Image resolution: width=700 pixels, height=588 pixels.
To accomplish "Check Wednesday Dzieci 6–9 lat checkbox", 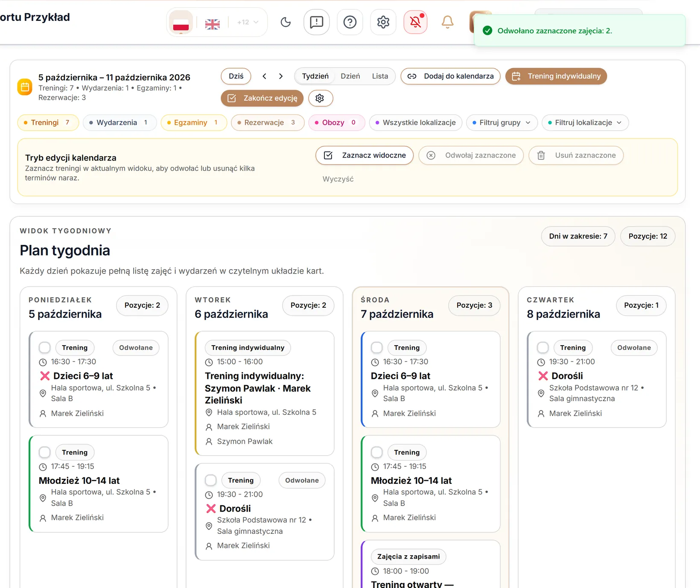I will tap(377, 347).
